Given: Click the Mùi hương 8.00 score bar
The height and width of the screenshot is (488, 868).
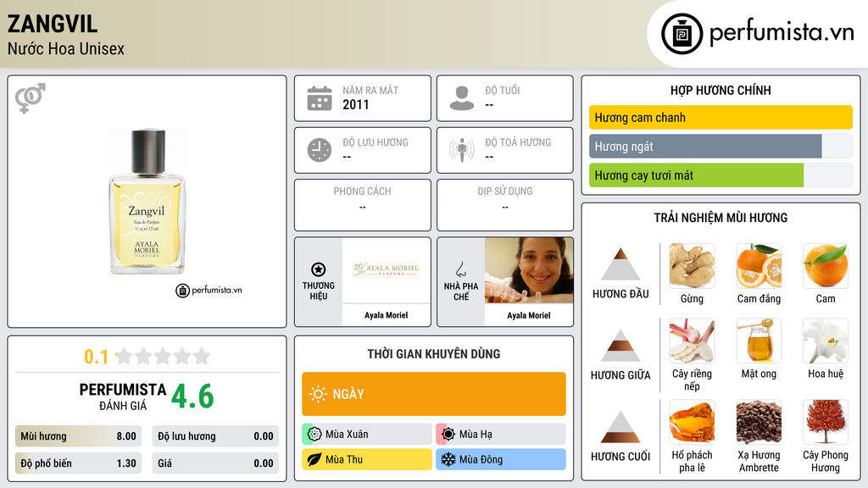Looking at the screenshot, I should [x=78, y=436].
